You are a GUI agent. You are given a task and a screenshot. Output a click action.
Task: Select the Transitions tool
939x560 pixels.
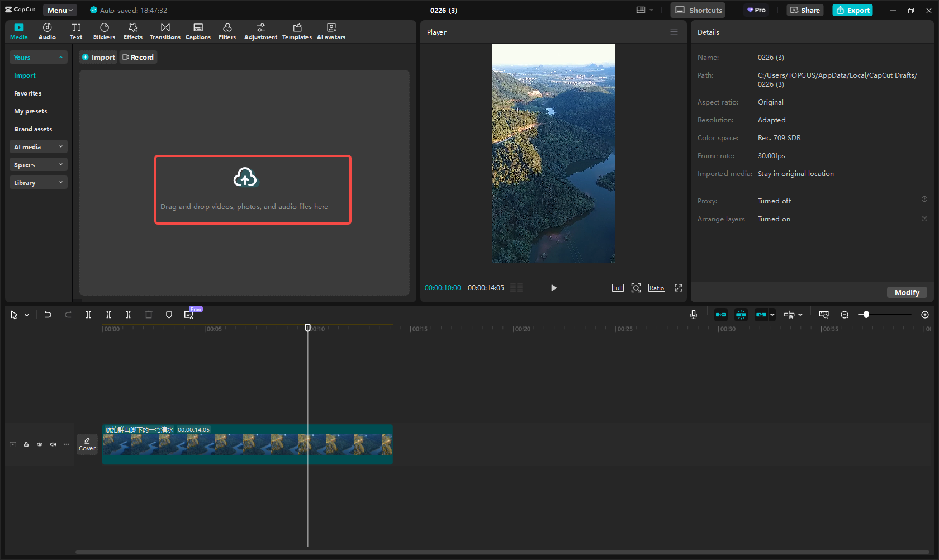click(x=165, y=31)
